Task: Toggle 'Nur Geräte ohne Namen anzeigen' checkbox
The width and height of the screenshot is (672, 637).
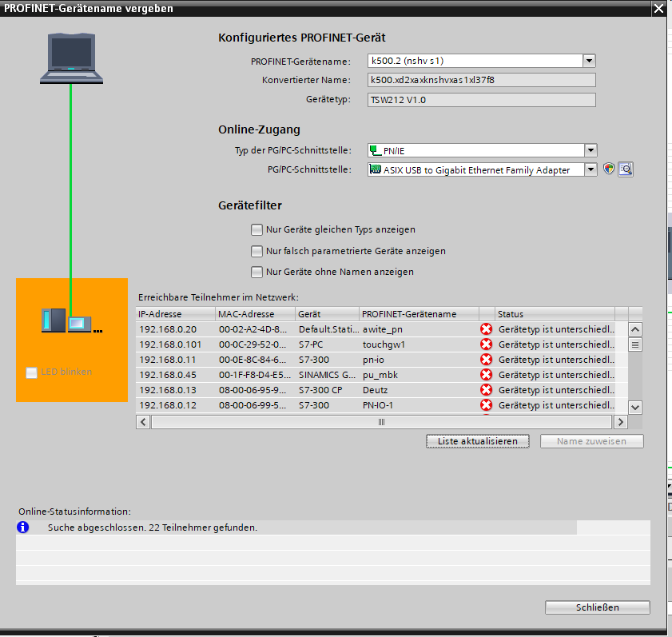Action: (x=256, y=272)
